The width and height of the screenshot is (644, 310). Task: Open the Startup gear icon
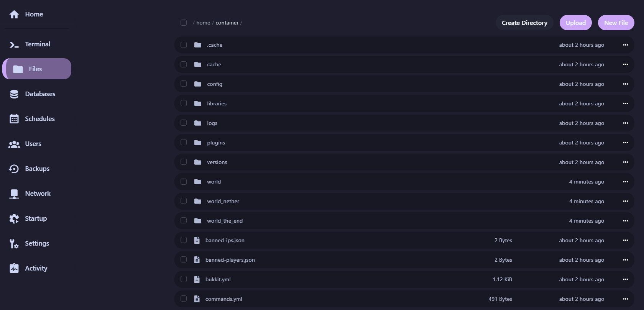(14, 219)
